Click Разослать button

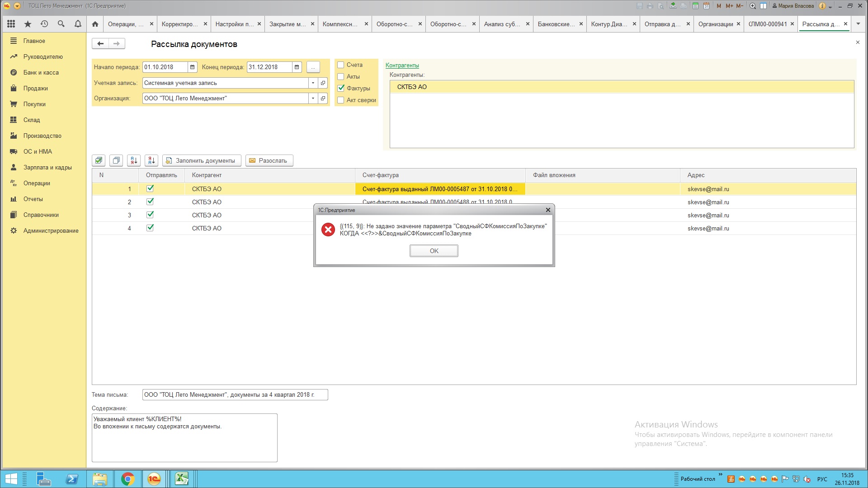[269, 160]
